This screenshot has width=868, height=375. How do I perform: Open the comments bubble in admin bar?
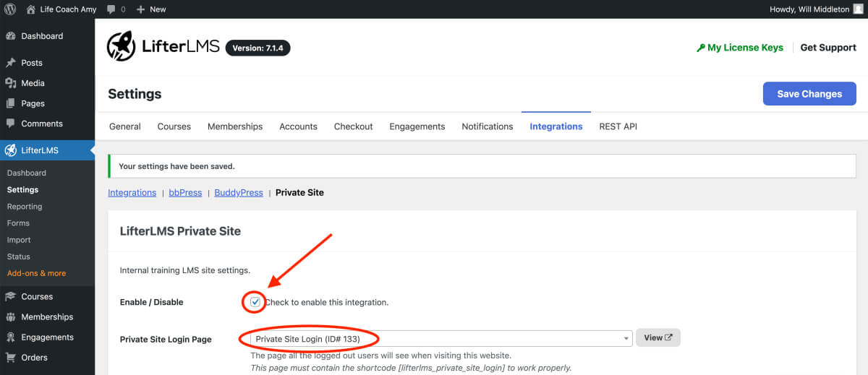click(x=111, y=9)
